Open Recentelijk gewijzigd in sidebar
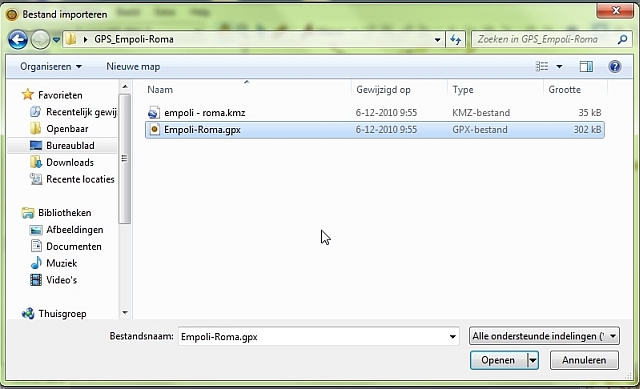Image resolution: width=640 pixels, height=389 pixels. pyautogui.click(x=81, y=112)
